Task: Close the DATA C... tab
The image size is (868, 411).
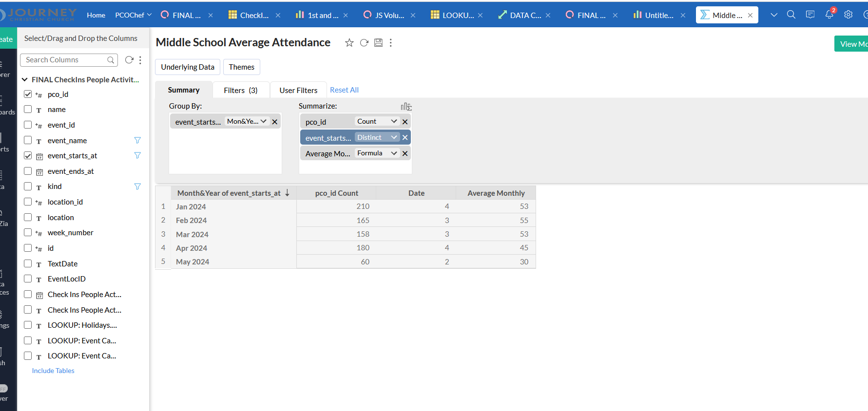Action: [548, 16]
